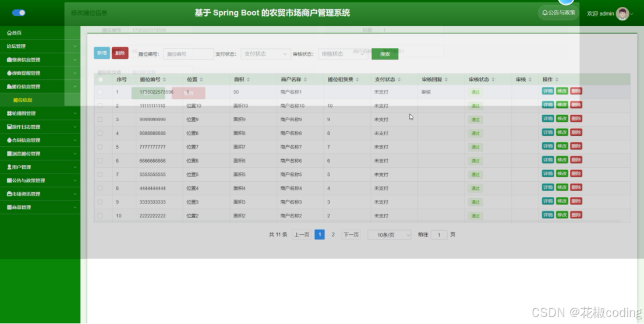This screenshot has height=324, width=644.
Task: Sort by 操作 column arrows
Action: (x=557, y=79)
